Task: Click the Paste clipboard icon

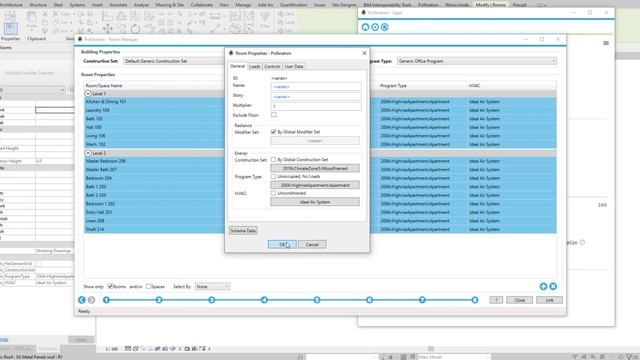Action: 31,18
